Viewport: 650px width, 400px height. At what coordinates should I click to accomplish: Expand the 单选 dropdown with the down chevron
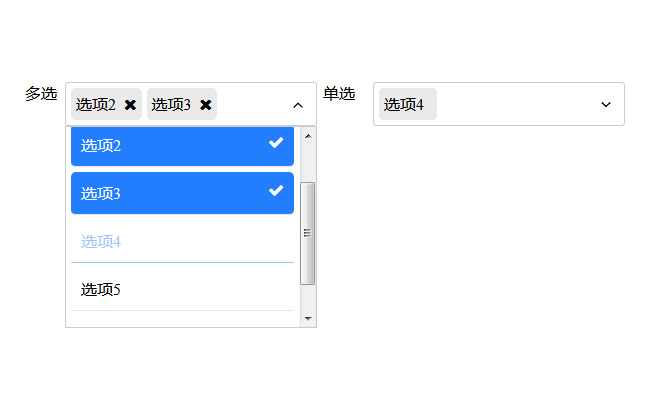pos(605,105)
